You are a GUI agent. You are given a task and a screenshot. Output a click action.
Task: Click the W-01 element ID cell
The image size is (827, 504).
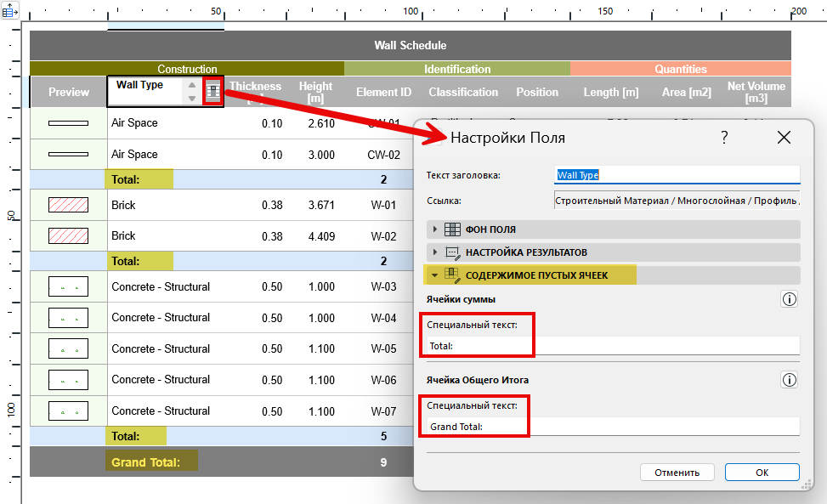tap(383, 205)
